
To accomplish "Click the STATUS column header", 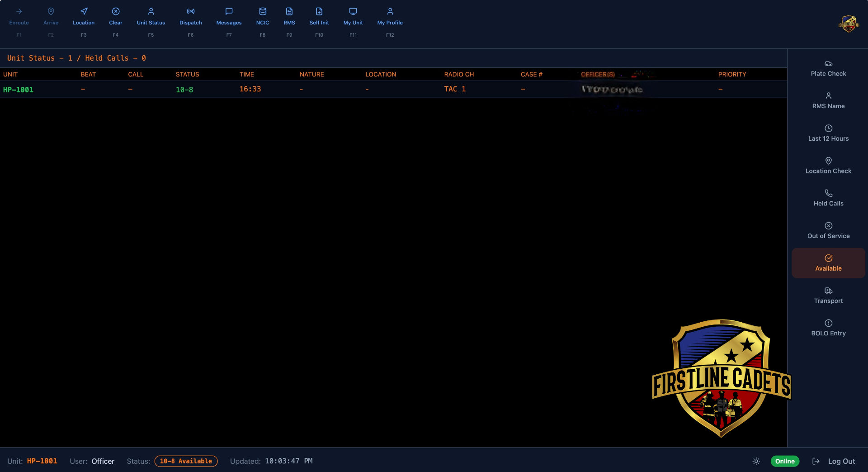I will coord(188,74).
